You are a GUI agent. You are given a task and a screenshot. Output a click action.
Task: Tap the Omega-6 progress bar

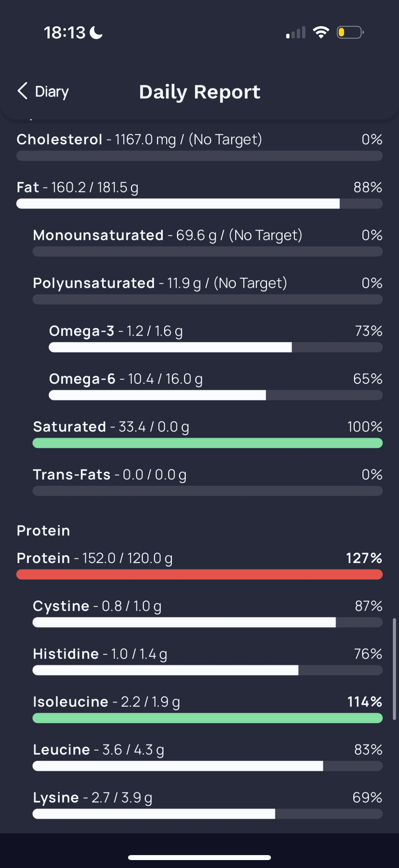(x=215, y=395)
